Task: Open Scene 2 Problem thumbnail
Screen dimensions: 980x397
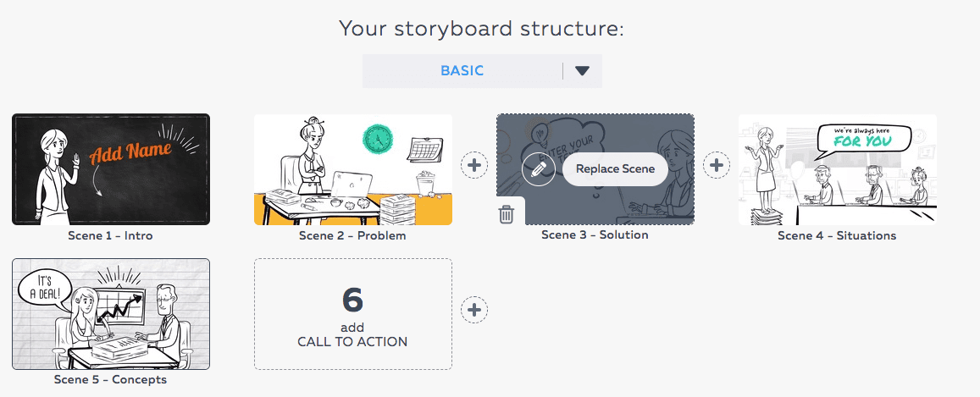Action: 352,169
